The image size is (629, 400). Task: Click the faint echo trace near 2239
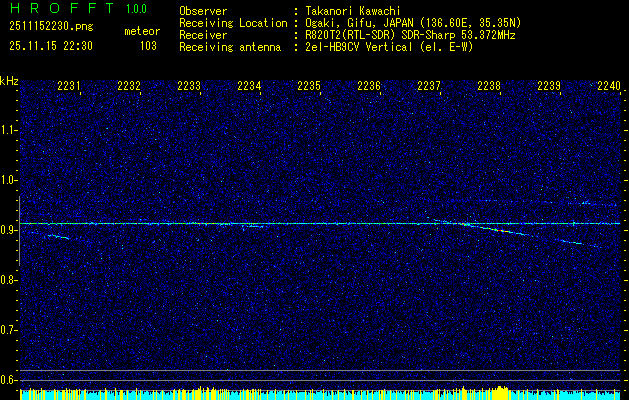572,242
